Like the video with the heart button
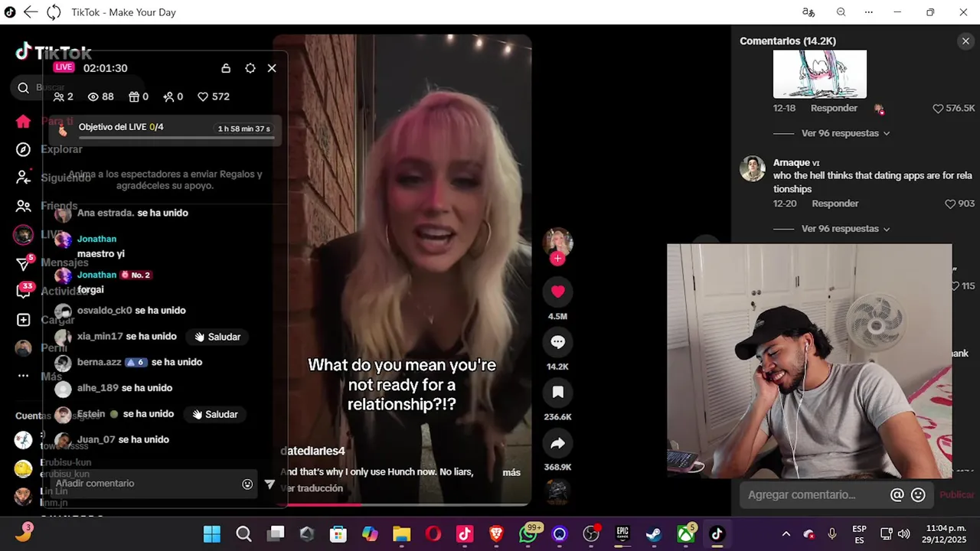 pyautogui.click(x=557, y=292)
